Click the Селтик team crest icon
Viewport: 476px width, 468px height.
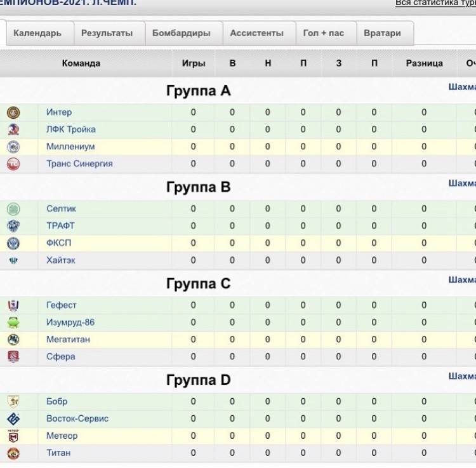(x=13, y=209)
